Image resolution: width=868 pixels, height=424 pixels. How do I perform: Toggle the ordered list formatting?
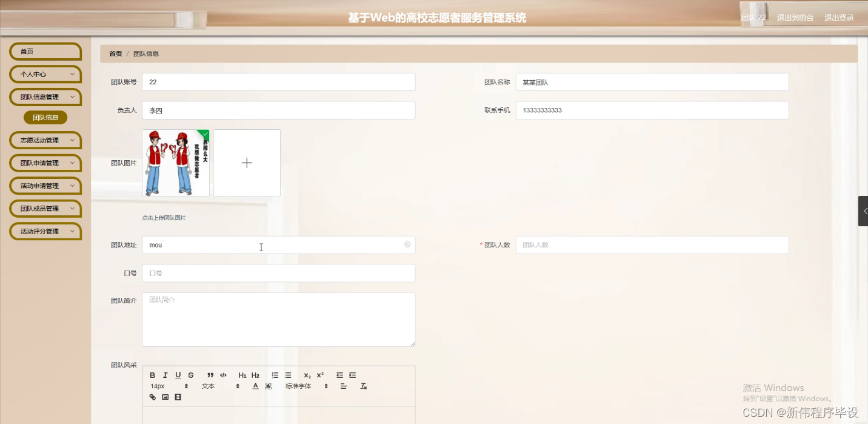[276, 375]
